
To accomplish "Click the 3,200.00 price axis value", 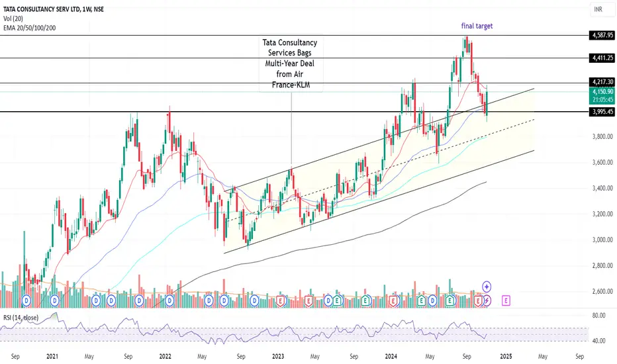I will tap(602, 214).
